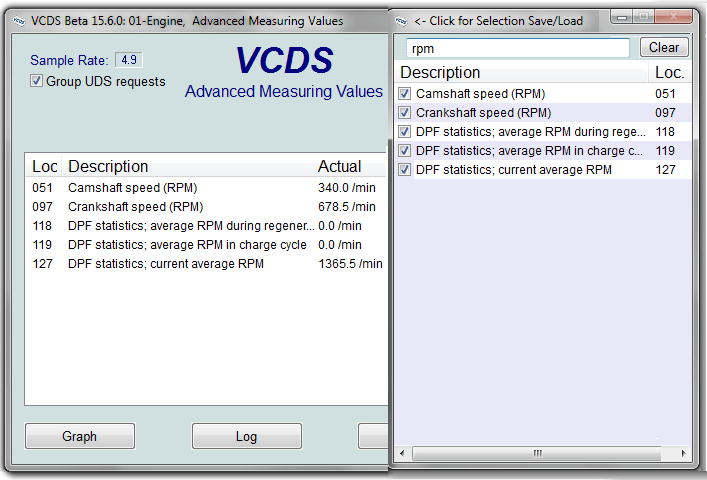Sort selection list by Loc. column header
Image resolution: width=707 pixels, height=480 pixels.
(670, 73)
